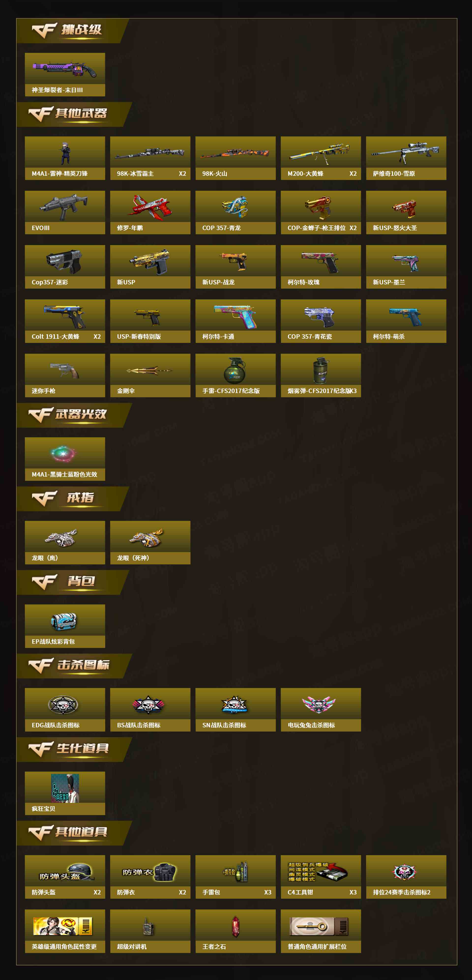The width and height of the screenshot is (472, 980).
Task: Open the 其他武器 section header
Action: (74, 114)
